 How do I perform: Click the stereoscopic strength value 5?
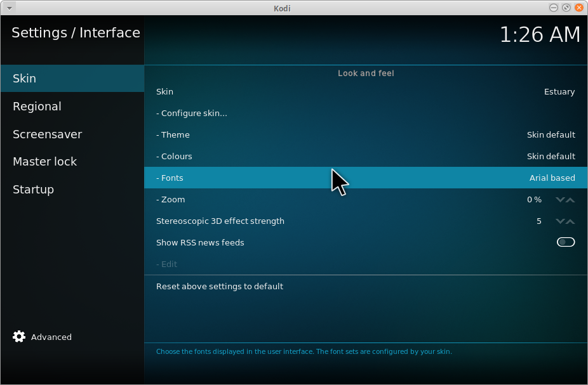(539, 221)
